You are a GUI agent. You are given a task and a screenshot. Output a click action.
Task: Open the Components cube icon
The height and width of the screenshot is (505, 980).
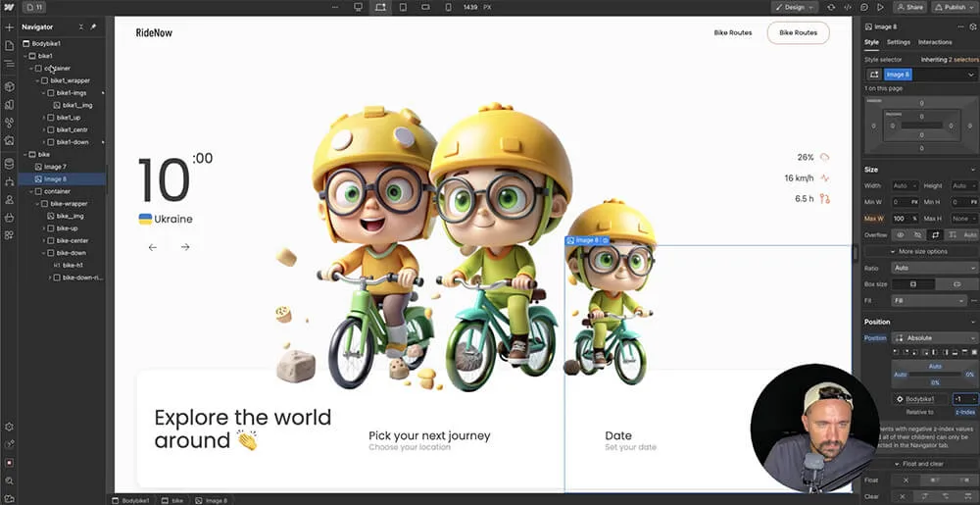point(9,86)
